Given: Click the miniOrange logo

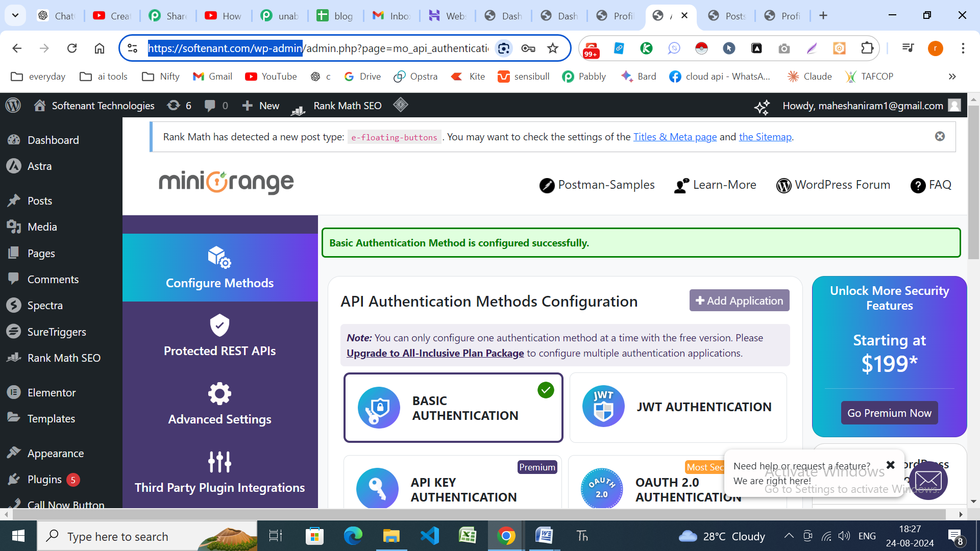Looking at the screenshot, I should 226,182.
